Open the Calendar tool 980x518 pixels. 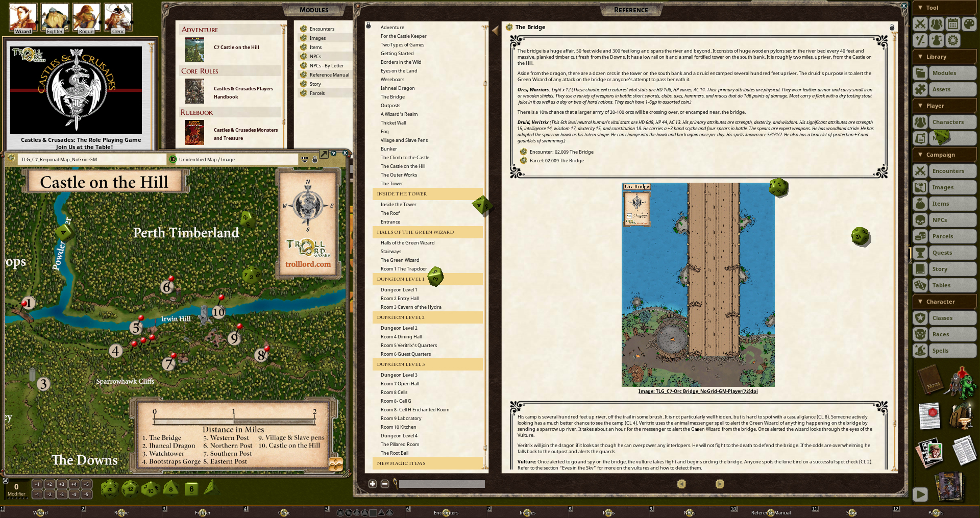[x=953, y=24]
